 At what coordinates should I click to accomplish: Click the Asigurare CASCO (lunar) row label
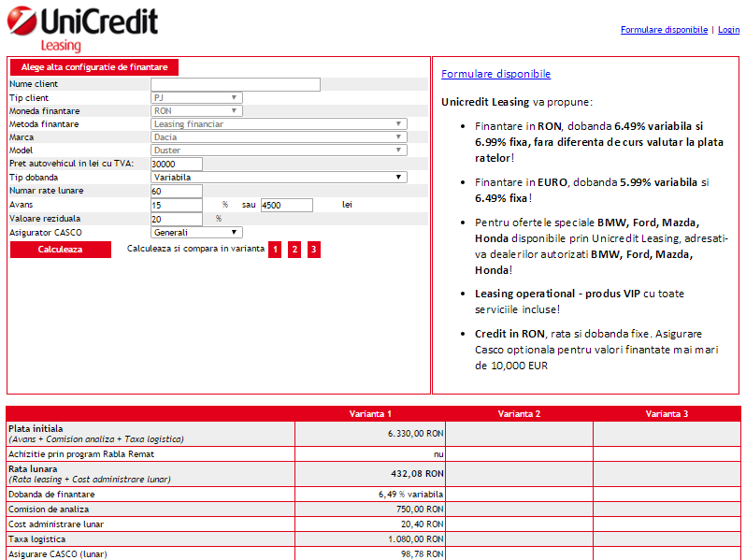tap(58, 553)
